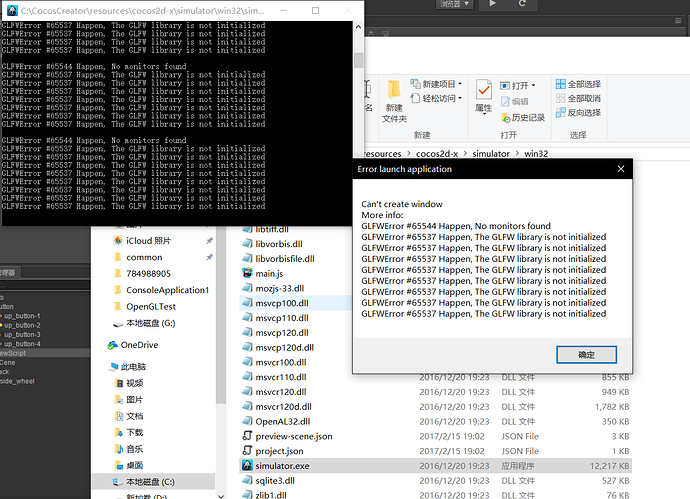Expand the chevron after the cocos2d-x breadcrumb
The width and height of the screenshot is (690, 499).
(x=465, y=154)
